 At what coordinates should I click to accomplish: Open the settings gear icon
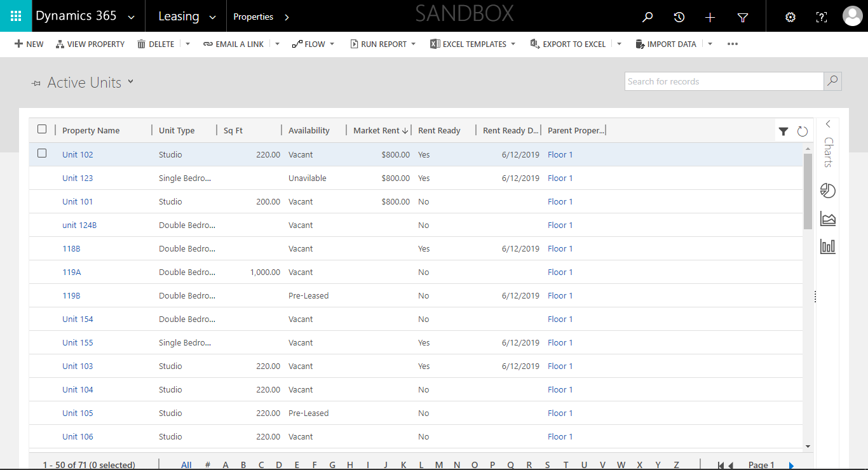coord(790,17)
